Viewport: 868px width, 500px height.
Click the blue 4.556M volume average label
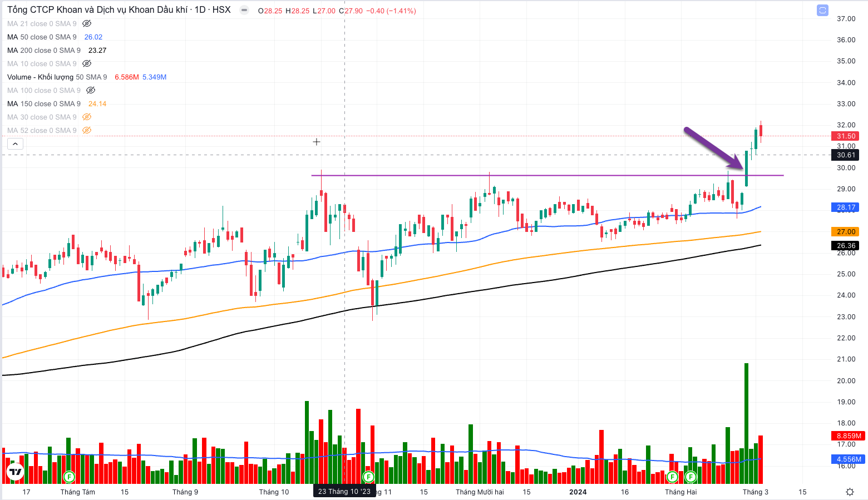(x=849, y=459)
